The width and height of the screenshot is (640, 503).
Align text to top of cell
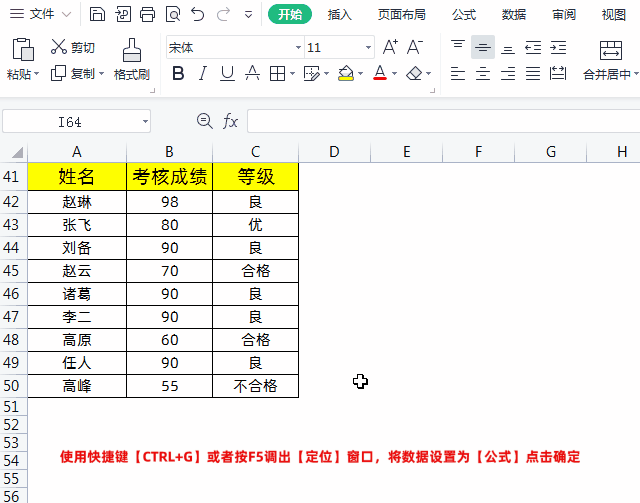tap(458, 47)
